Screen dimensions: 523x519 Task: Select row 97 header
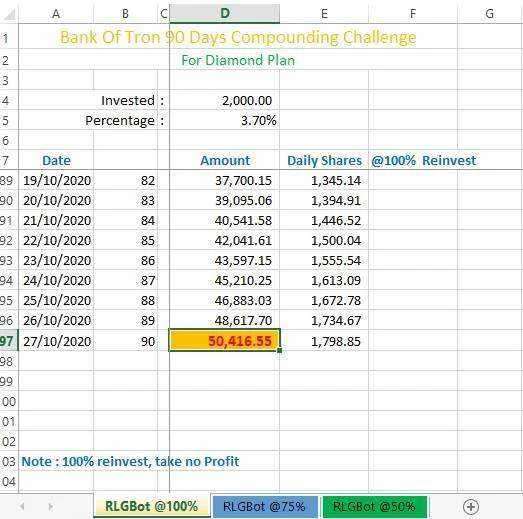click(x=9, y=341)
